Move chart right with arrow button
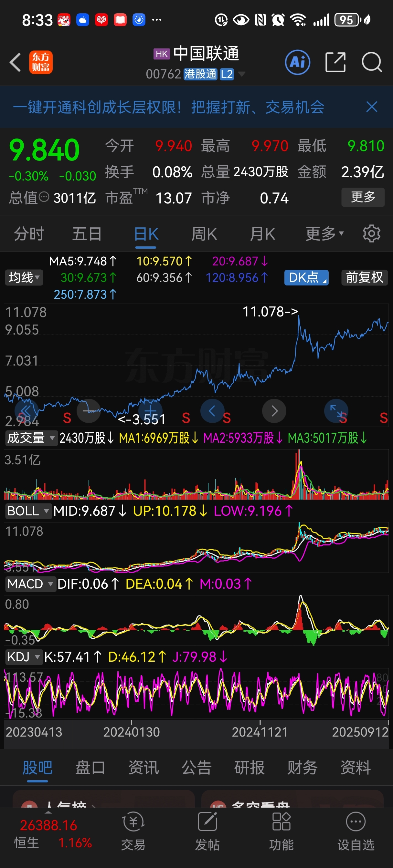Viewport: 393px width, 868px height. [x=274, y=411]
